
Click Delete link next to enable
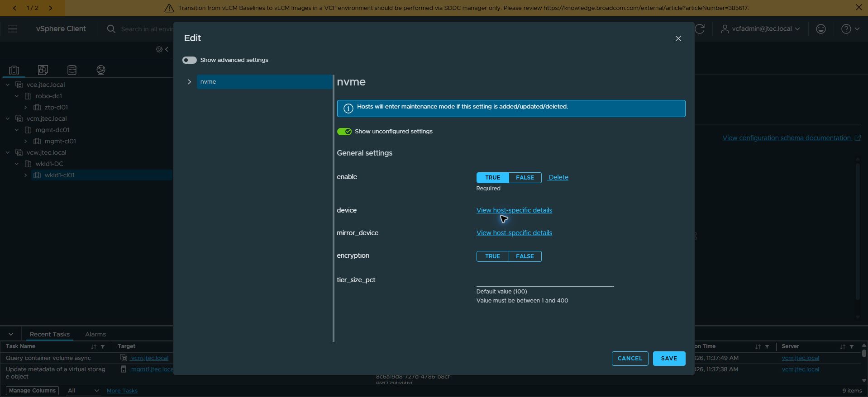[558, 178]
